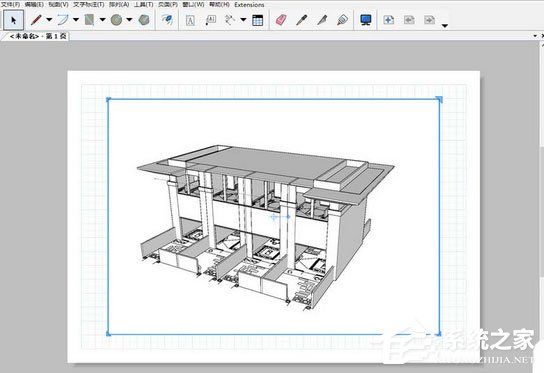Pick the Arc tool
The image size is (544, 373).
coord(63,20)
